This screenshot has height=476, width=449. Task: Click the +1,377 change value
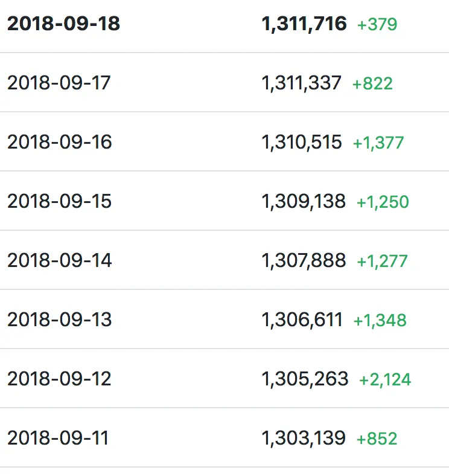click(x=378, y=143)
